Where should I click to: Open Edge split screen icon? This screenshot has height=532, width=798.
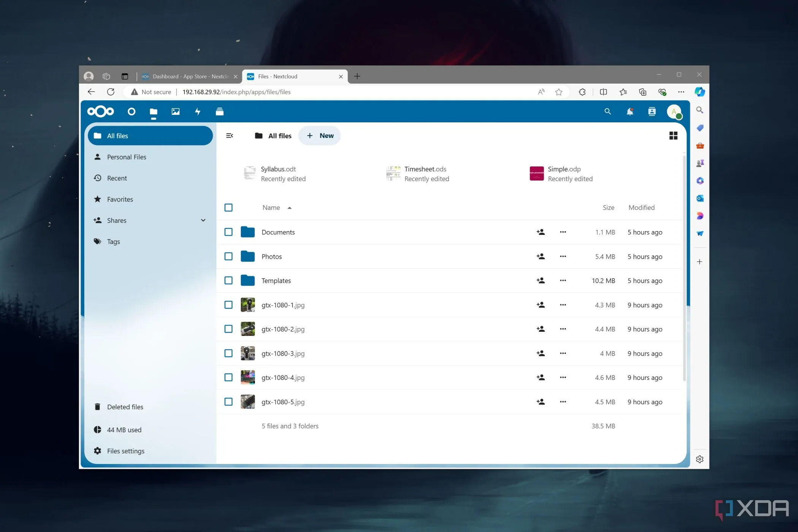[x=603, y=92]
